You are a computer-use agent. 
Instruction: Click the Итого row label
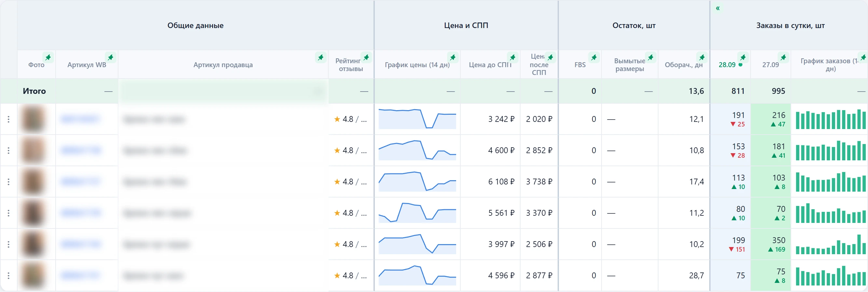[x=34, y=91]
